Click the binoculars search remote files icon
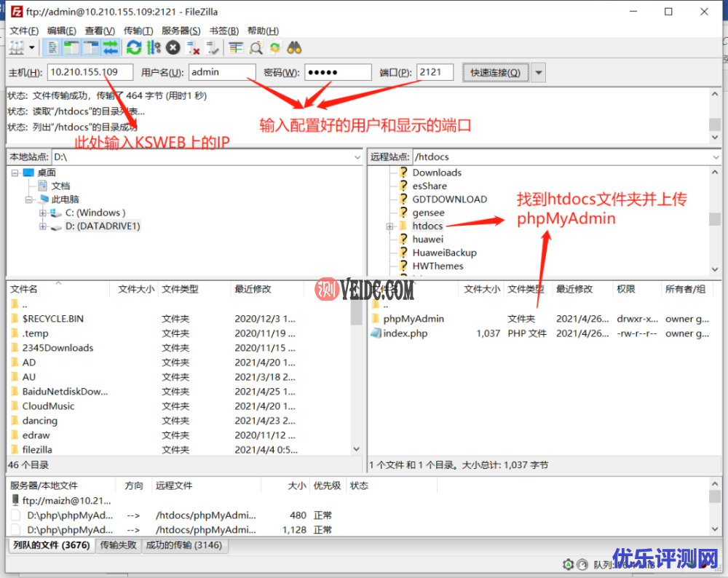This screenshot has width=728, height=578. (294, 48)
